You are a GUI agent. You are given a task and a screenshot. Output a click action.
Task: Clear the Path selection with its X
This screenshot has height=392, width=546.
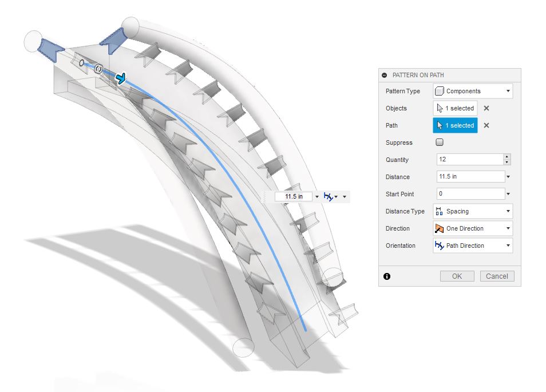486,125
